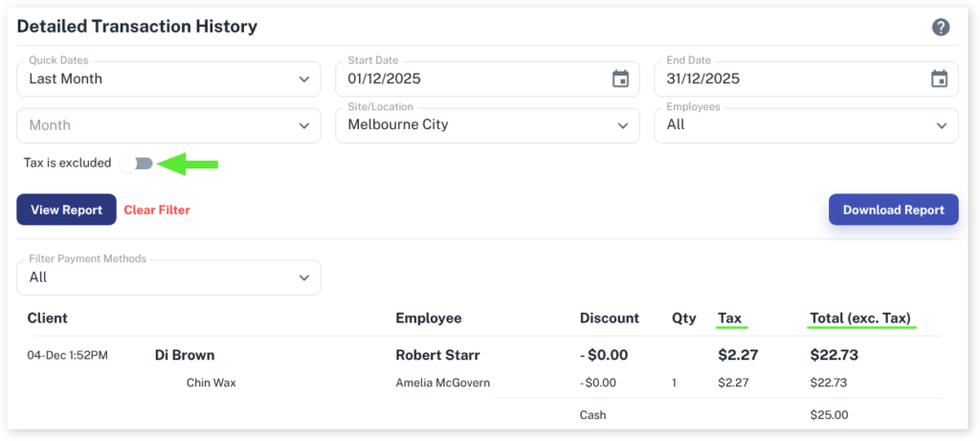980x441 pixels.
Task: Click the View Report button
Action: (66, 209)
